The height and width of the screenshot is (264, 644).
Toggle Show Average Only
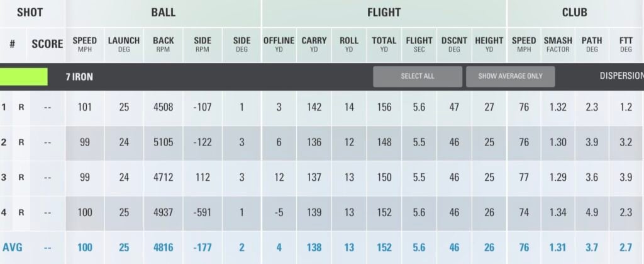coord(510,76)
